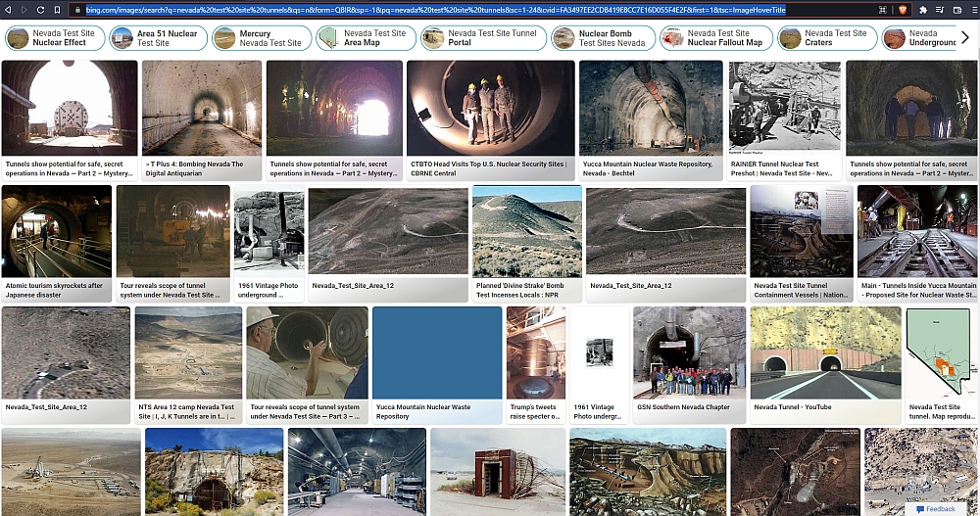Open man in hard hat tour thumbnail
The width and height of the screenshot is (980, 516).
tap(307, 352)
